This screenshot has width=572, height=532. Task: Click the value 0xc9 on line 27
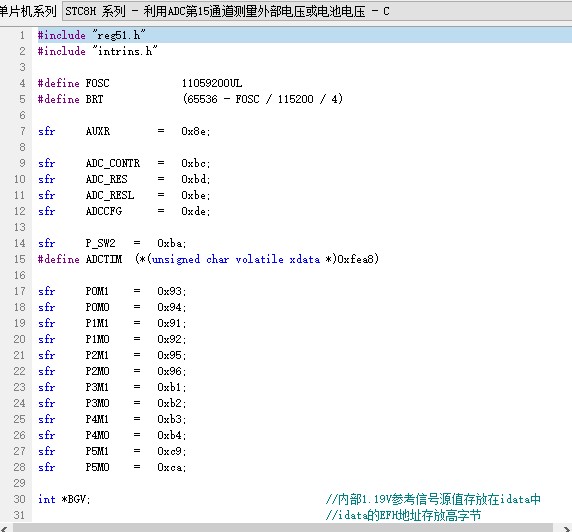tap(171, 452)
